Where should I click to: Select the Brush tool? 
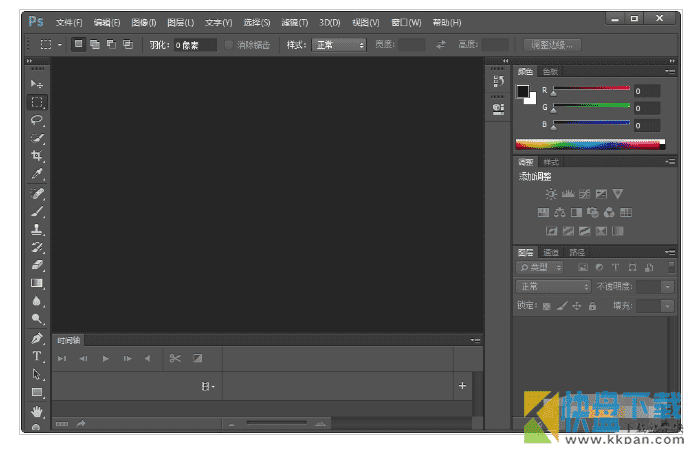(37, 211)
